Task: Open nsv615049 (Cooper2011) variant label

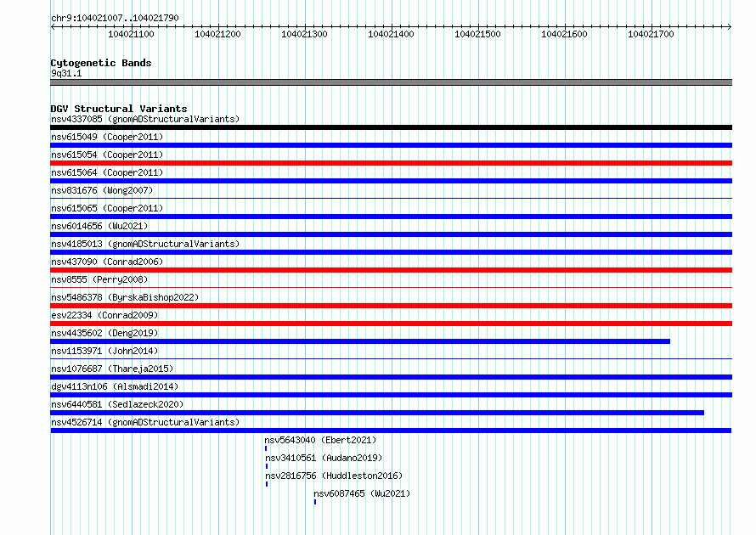Action: (107, 137)
